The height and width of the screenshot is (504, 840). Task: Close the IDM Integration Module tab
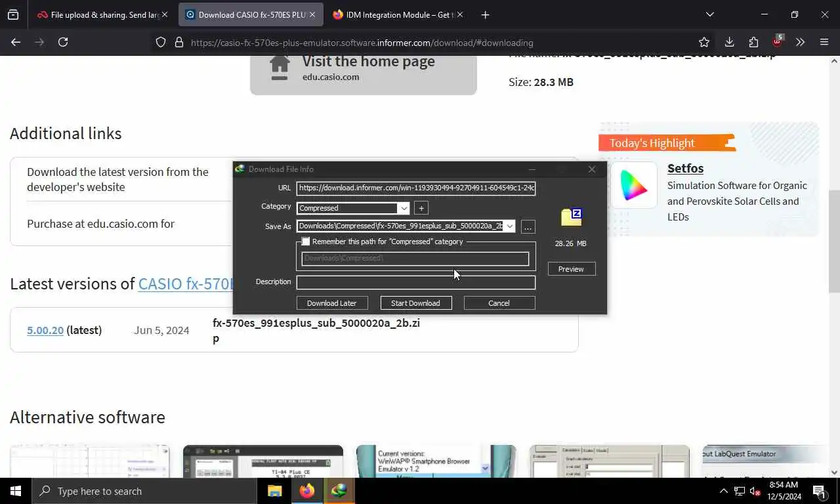[459, 14]
